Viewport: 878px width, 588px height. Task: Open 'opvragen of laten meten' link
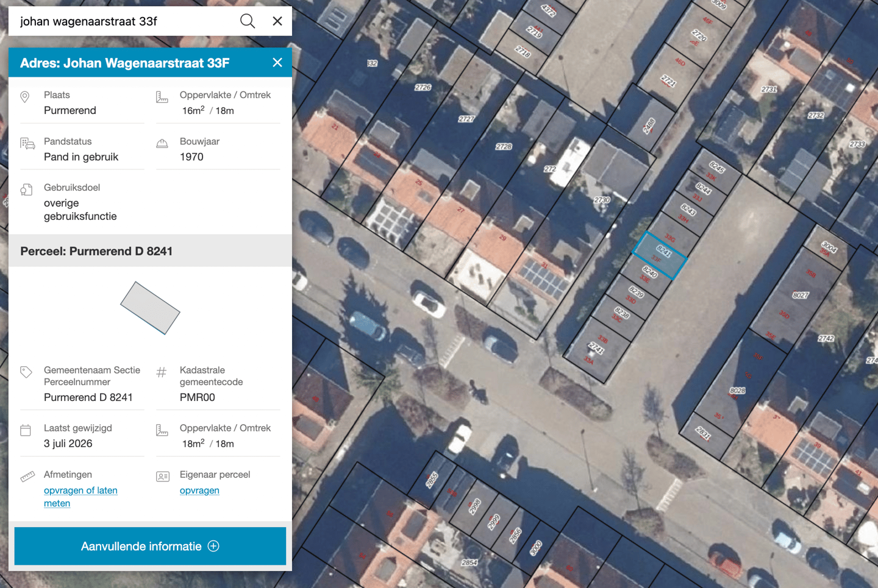click(80, 497)
